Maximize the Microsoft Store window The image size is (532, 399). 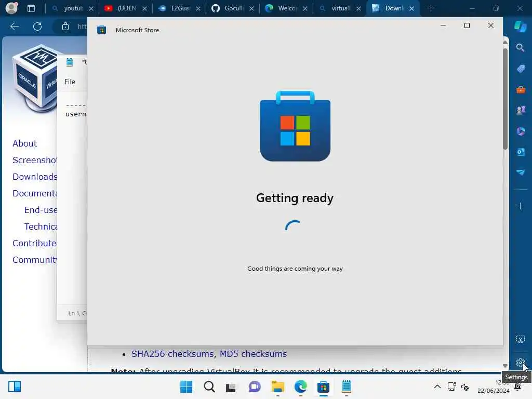467,25
